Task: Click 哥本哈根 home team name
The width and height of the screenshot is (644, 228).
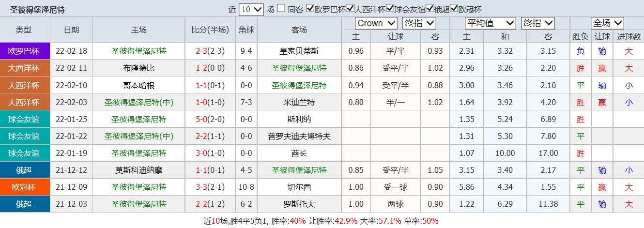Action: point(139,85)
